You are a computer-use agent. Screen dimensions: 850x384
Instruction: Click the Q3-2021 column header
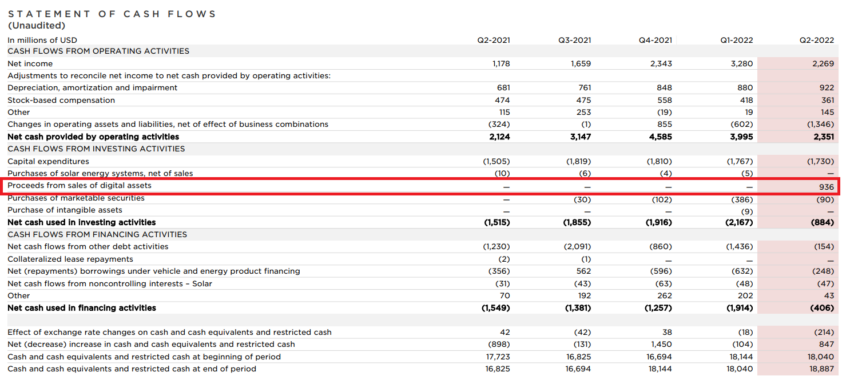tap(575, 40)
